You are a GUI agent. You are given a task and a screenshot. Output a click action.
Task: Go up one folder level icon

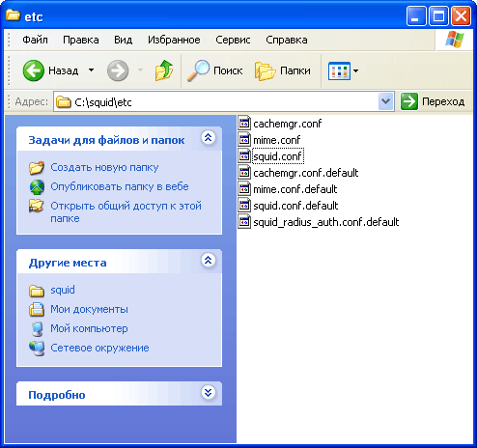(x=164, y=70)
